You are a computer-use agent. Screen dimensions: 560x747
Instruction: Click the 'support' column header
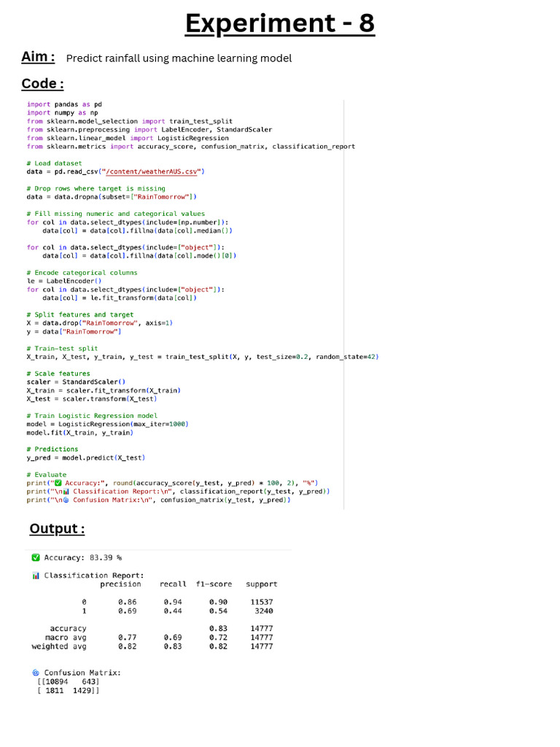click(262, 584)
